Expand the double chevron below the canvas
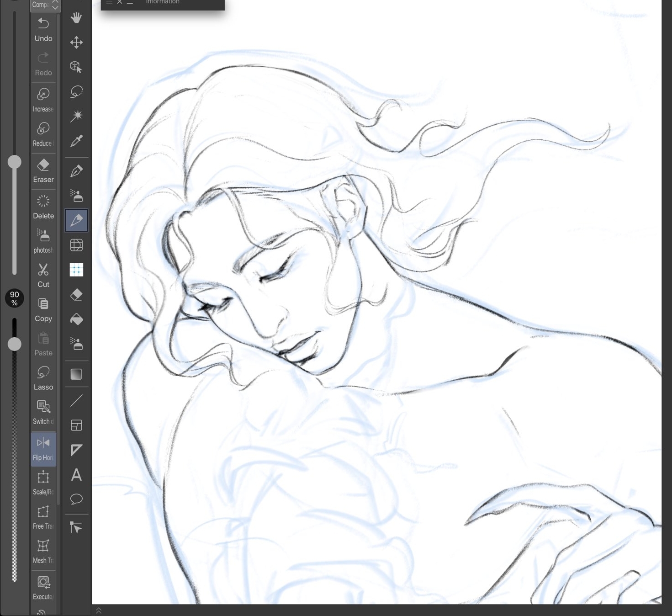Viewport: 672px width, 616px height. tap(99, 611)
